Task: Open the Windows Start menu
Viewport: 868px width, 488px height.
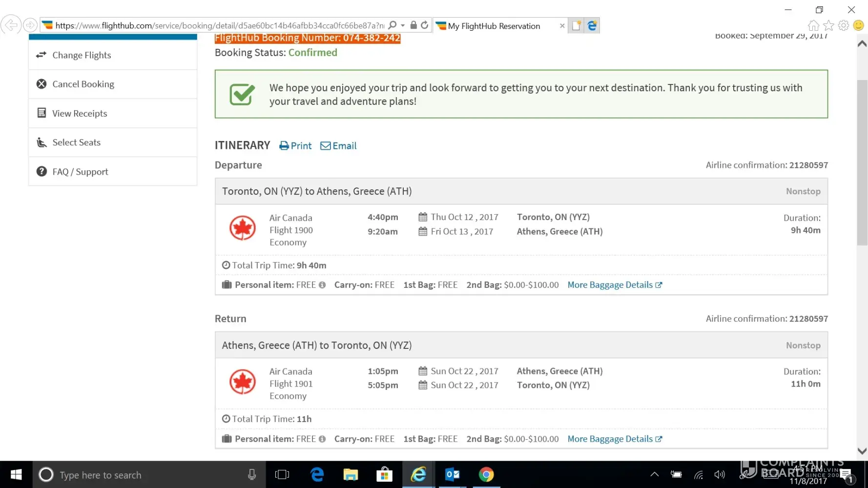Action: click(x=16, y=475)
